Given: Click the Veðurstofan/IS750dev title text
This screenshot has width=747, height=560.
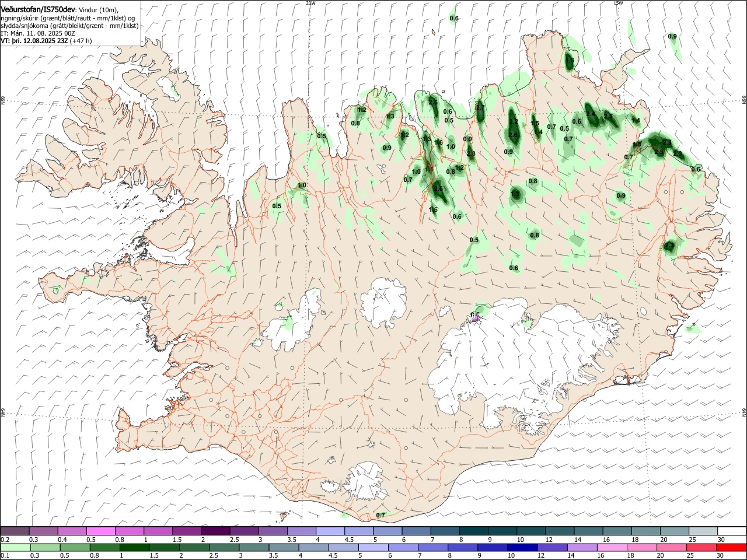Looking at the screenshot, I should pyautogui.click(x=37, y=10).
